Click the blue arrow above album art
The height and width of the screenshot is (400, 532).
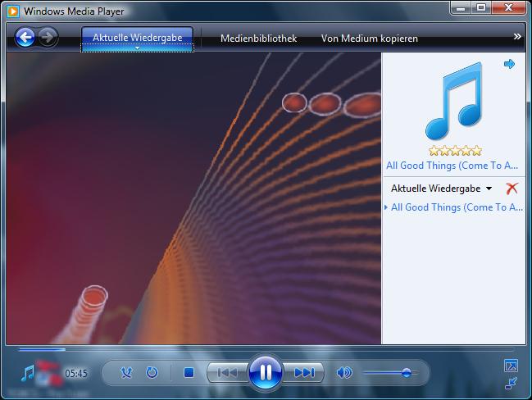[x=509, y=64]
